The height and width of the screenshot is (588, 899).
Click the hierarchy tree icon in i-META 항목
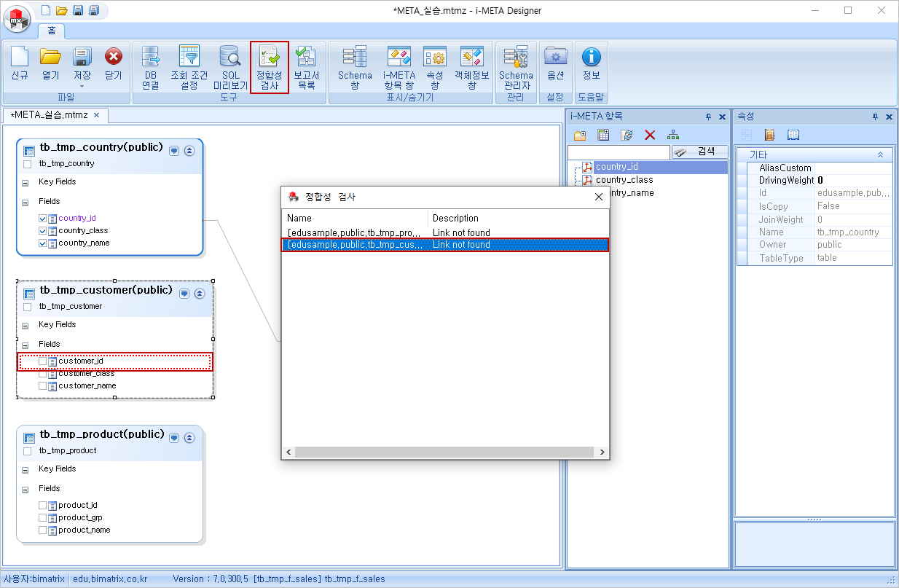(673, 135)
